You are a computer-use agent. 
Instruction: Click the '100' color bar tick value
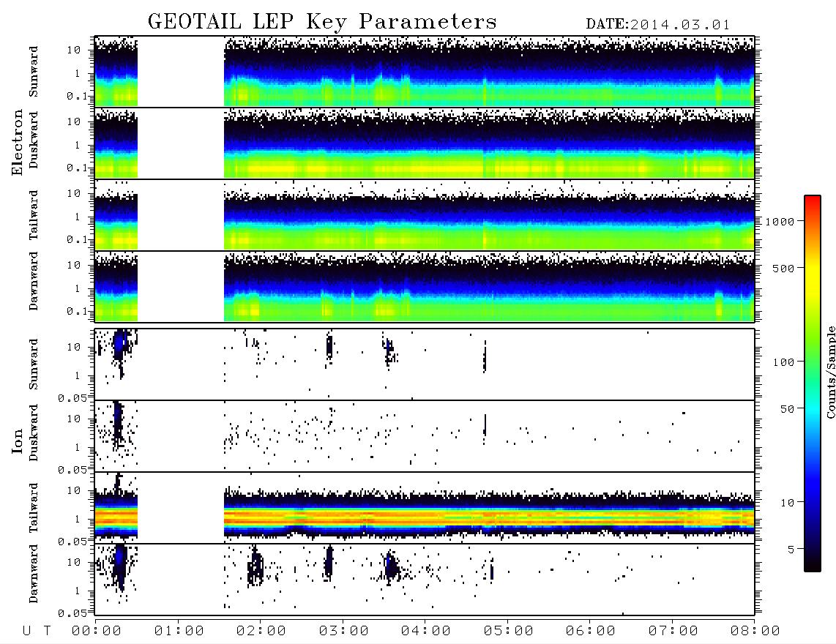tap(783, 362)
